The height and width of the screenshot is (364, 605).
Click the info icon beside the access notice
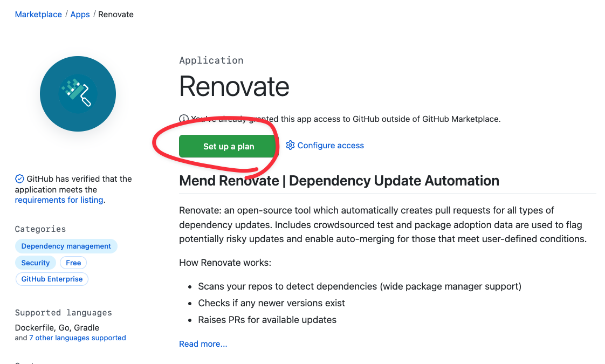pyautogui.click(x=183, y=119)
